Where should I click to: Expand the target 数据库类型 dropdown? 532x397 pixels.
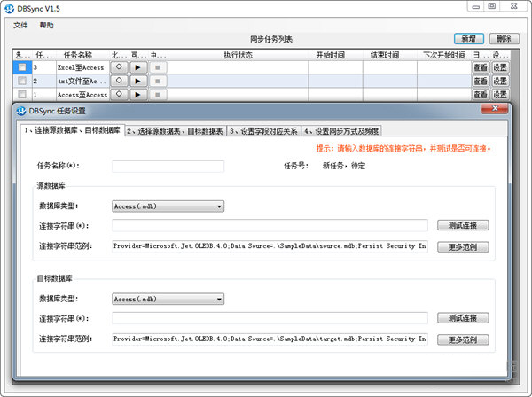click(168, 299)
